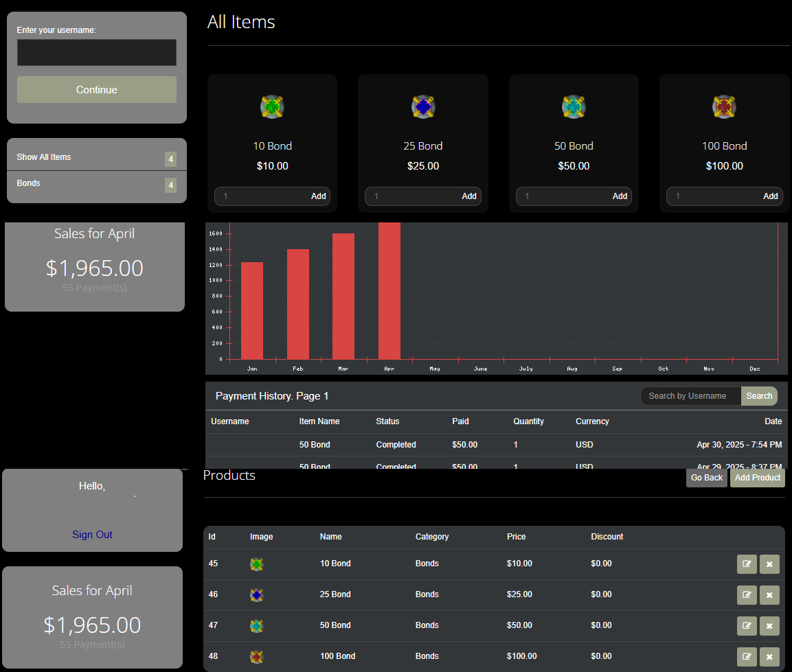Edit the 10 Bond product entry
Screen dimensions: 792x672
click(x=747, y=564)
